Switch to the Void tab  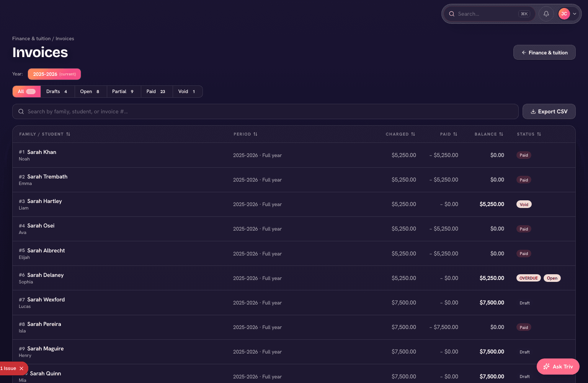click(x=187, y=92)
